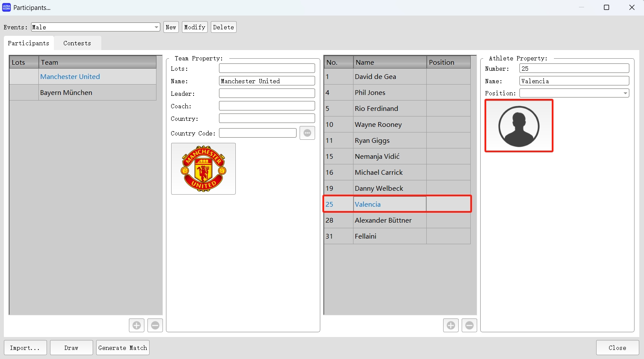Click the Import button

tap(25, 348)
